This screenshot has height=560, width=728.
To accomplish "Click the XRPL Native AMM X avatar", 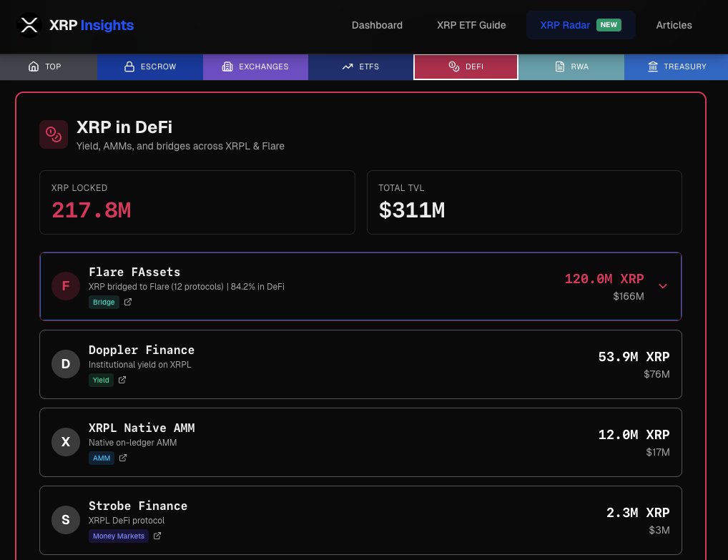I will (66, 442).
